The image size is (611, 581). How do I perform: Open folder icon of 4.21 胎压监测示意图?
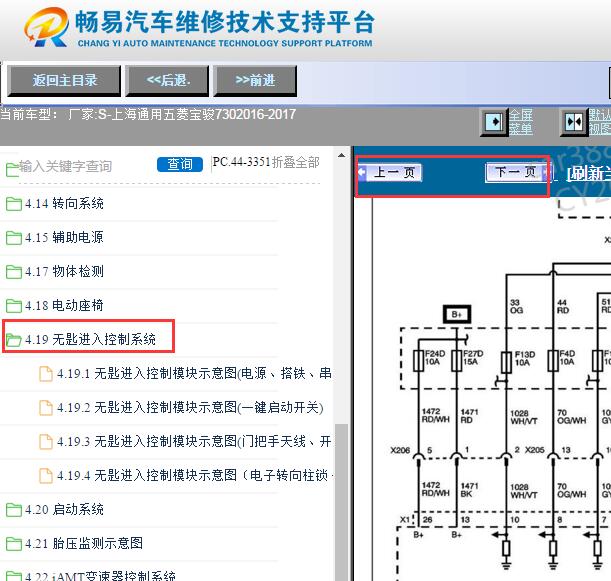tap(14, 543)
